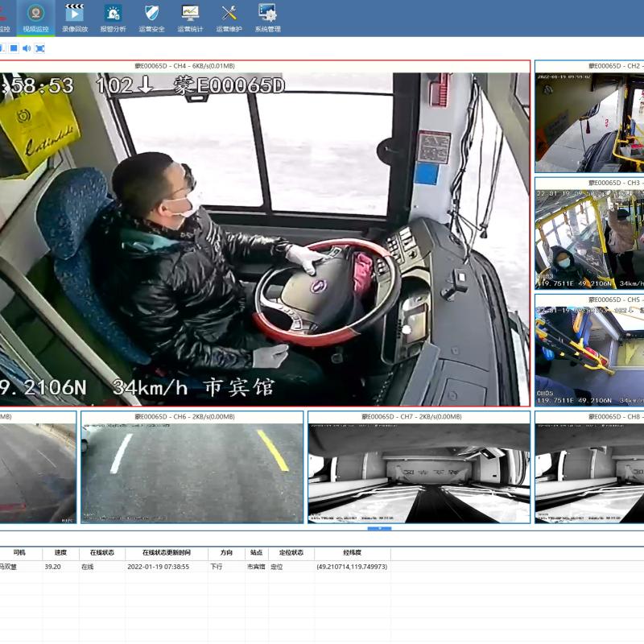Sort table by 速度 column header
The height and width of the screenshot is (644, 644).
pyautogui.click(x=60, y=553)
